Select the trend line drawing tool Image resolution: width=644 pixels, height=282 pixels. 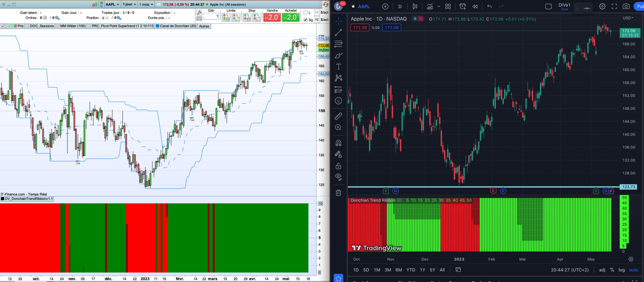(338, 32)
